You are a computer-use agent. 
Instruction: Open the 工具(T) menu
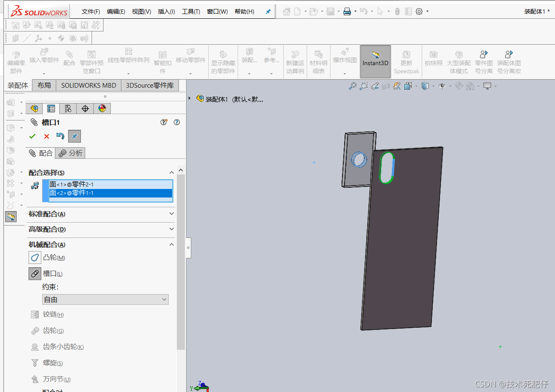tap(191, 11)
